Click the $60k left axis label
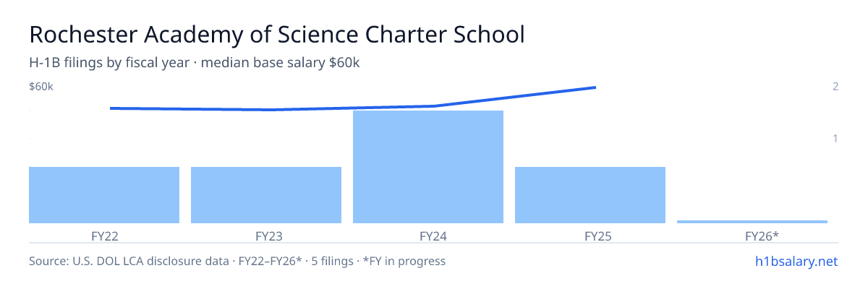 [41, 87]
